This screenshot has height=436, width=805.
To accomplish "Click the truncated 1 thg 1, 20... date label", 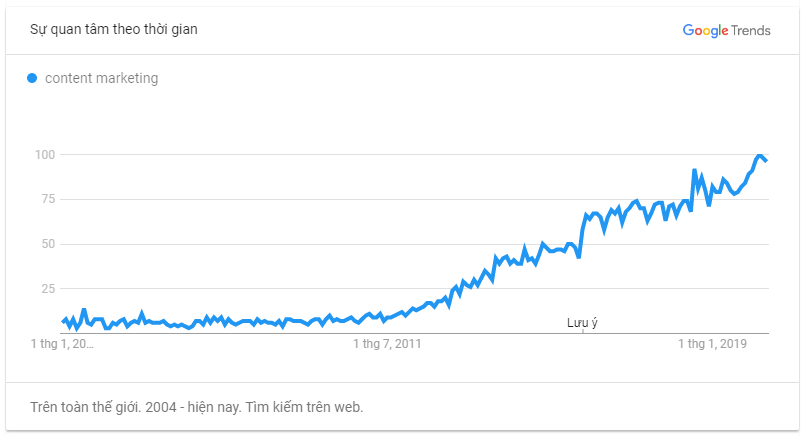I will point(62,344).
